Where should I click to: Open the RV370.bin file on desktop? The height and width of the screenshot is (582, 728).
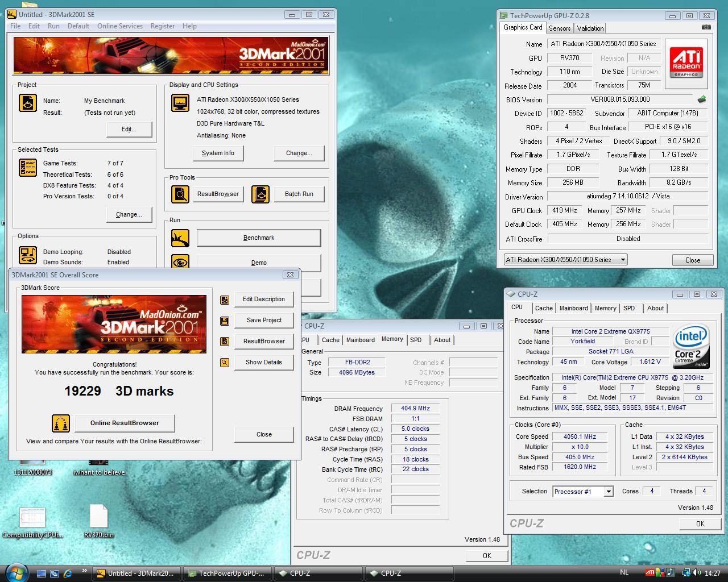tap(98, 521)
